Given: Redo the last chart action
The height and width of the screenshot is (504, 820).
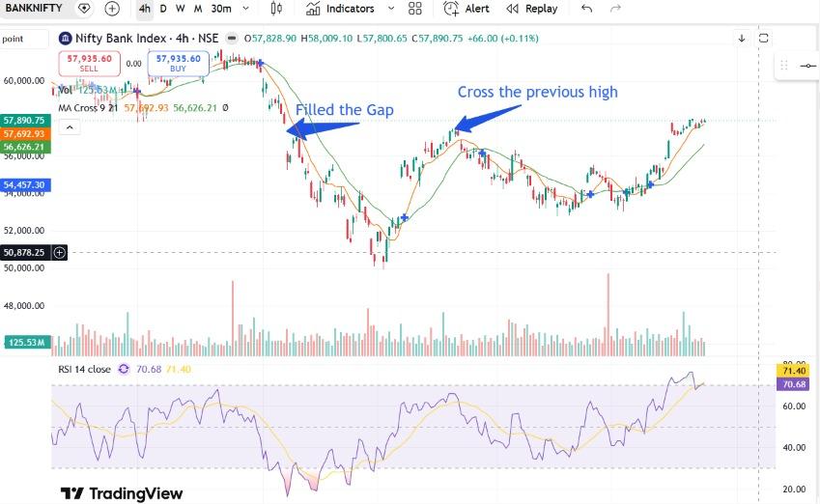Looking at the screenshot, I should coord(615,9).
